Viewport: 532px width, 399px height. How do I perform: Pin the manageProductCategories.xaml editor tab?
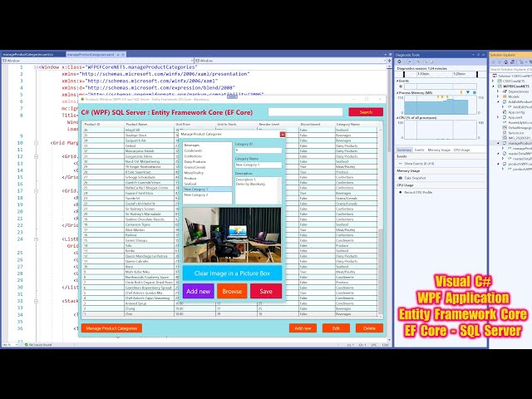pos(118,54)
